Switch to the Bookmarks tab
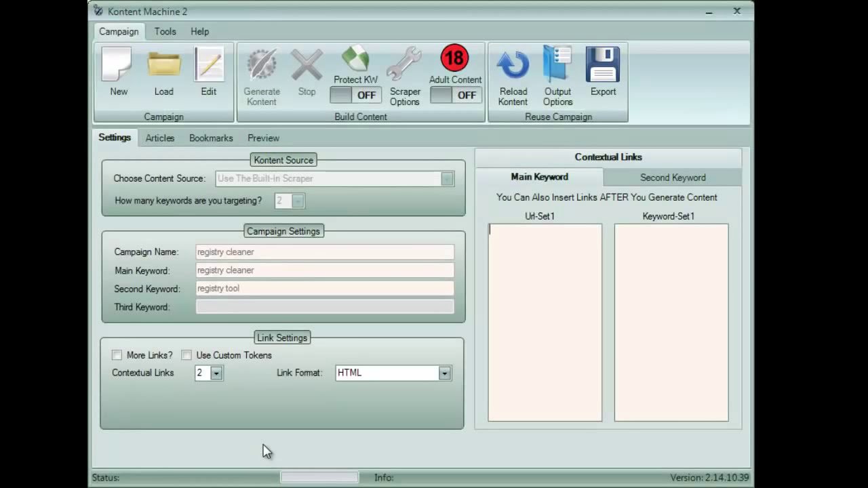Screen dimensions: 868x488 tap(211, 138)
